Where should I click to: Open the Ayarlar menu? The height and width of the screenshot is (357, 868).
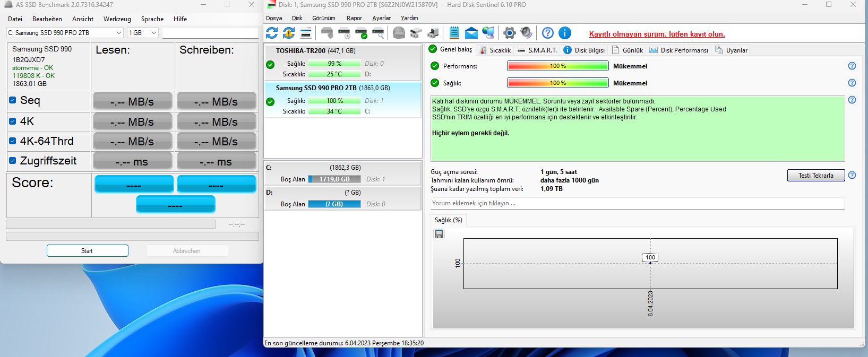[x=381, y=18]
